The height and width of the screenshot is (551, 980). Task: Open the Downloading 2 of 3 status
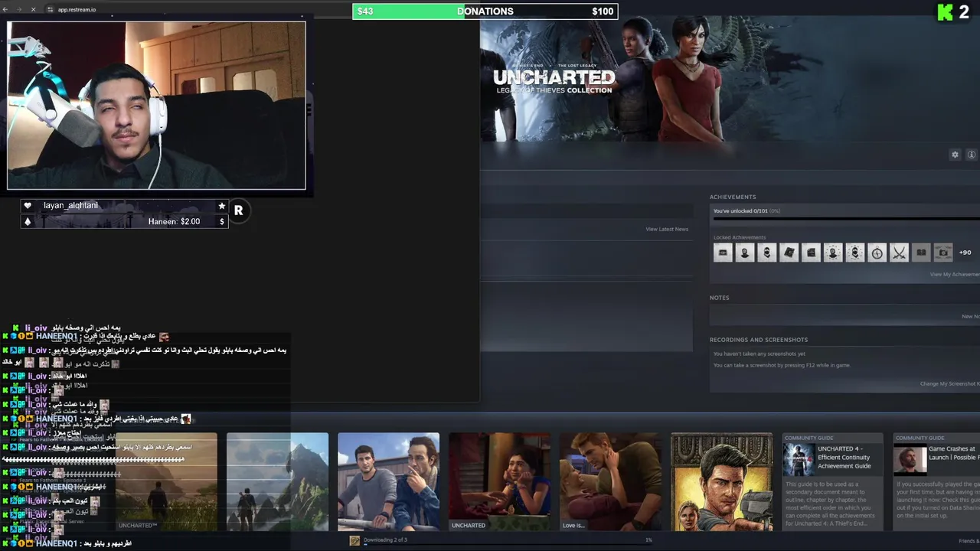click(385, 540)
